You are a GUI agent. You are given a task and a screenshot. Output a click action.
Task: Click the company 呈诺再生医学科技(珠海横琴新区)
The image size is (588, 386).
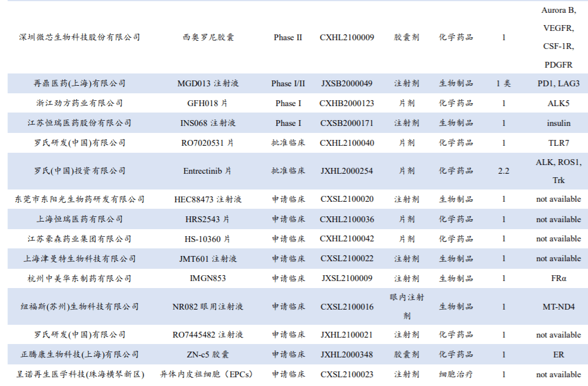80,374
